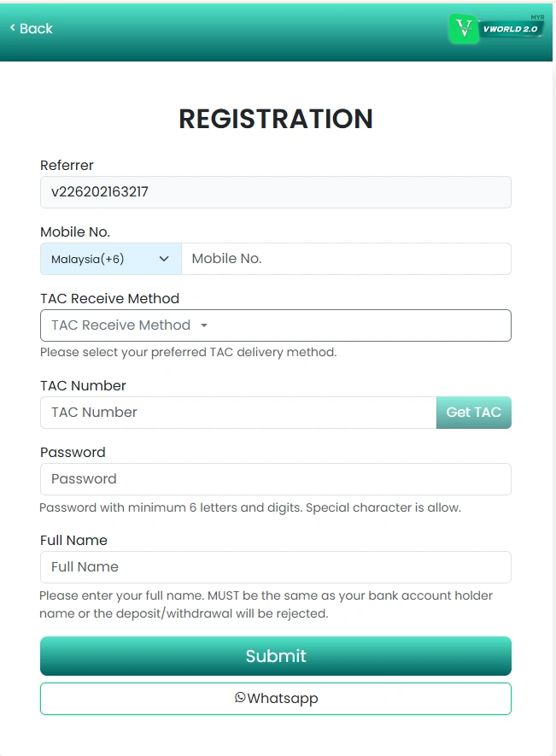
Task: Click the WhatsApp phone icon
Action: (238, 698)
